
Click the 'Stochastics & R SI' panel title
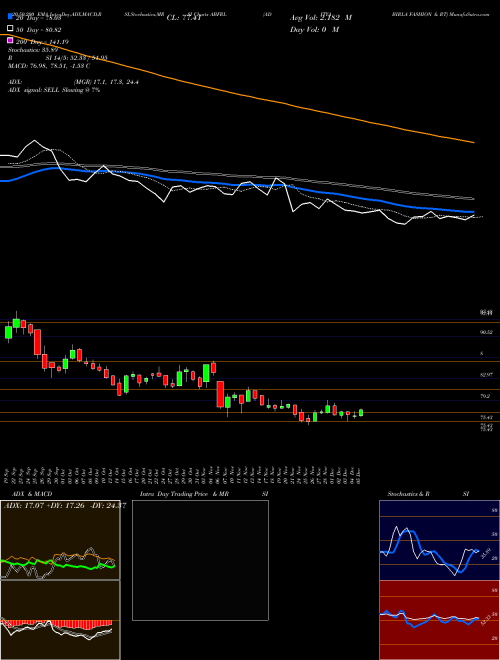click(428, 494)
